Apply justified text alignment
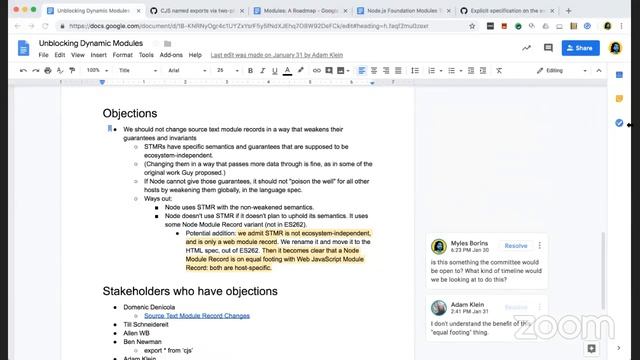Viewport: 640px width, 360px height. 398,71
